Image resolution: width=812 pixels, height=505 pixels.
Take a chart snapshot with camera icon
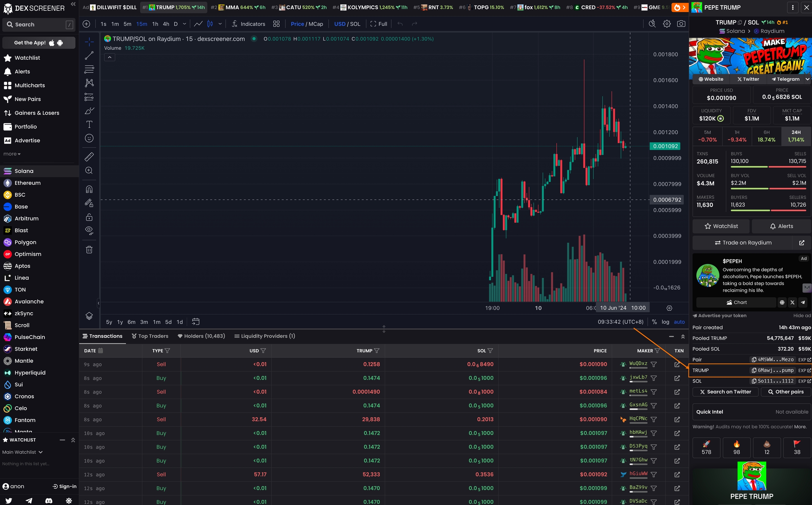(x=681, y=24)
